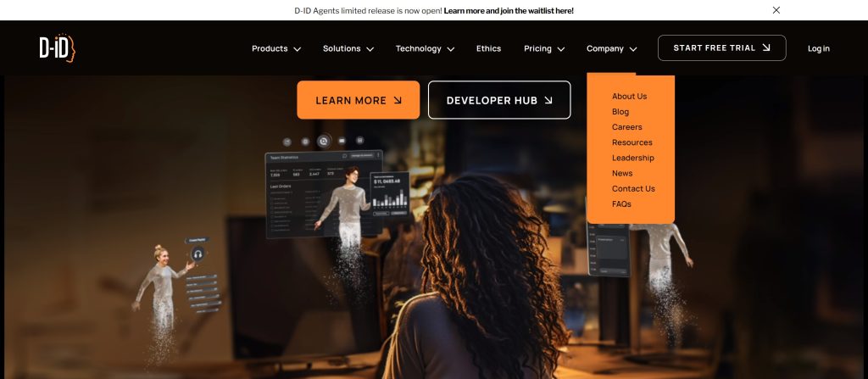The image size is (868, 379).
Task: Choose Careers in Company dropdown
Action: coord(626,127)
